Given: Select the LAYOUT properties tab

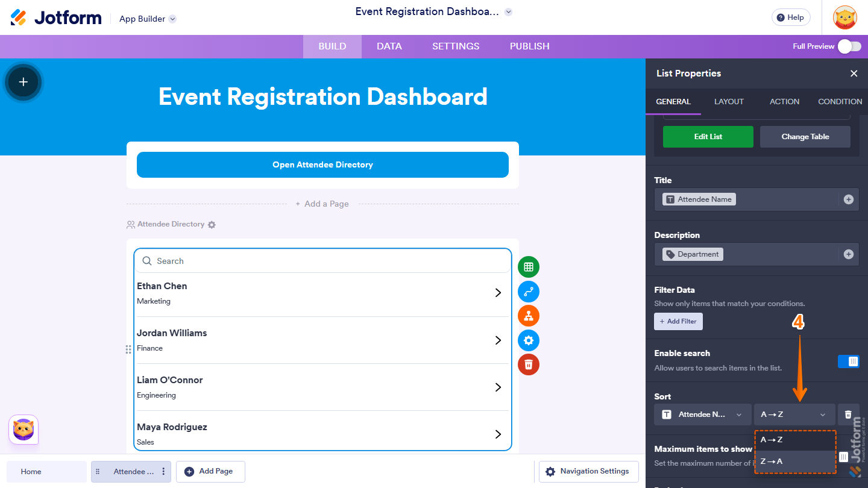Looking at the screenshot, I should pos(729,102).
